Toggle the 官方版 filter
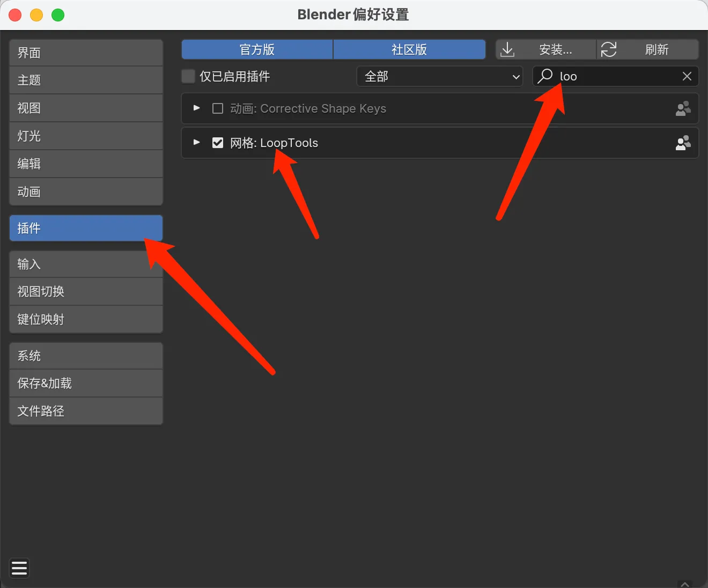The width and height of the screenshot is (708, 588). pos(257,50)
